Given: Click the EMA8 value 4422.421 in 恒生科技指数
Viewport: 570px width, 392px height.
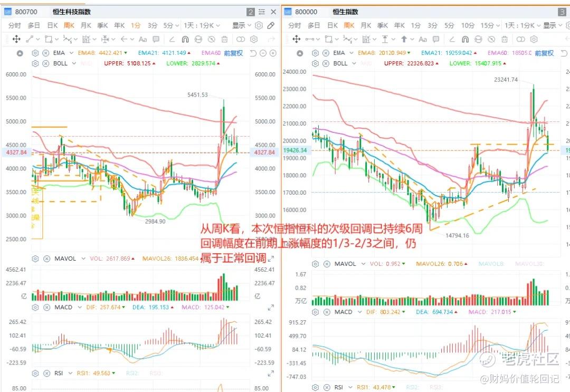Looking at the screenshot, I should [x=110, y=53].
